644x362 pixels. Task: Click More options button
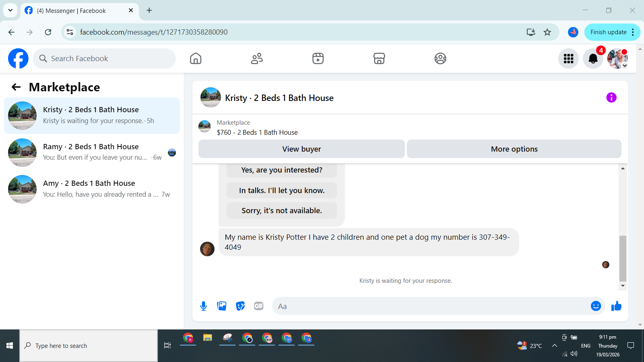[514, 149]
